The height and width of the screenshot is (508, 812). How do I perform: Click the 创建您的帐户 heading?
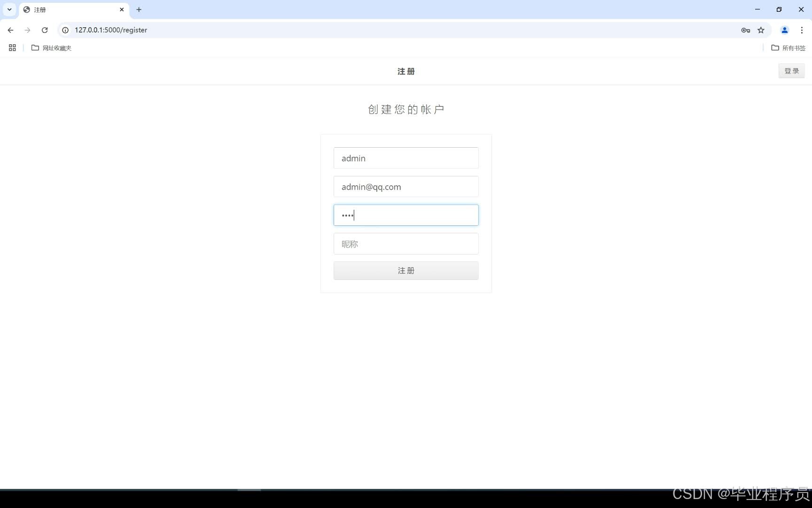406,110
